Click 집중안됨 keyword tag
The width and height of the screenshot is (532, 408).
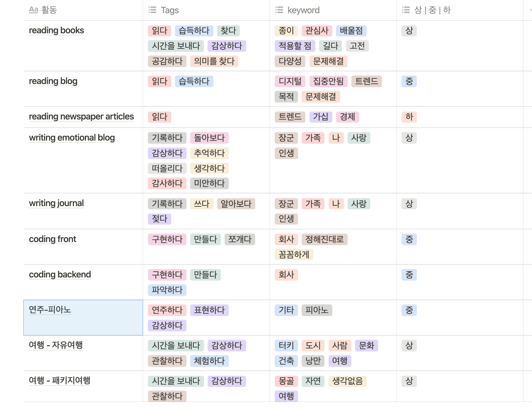pyautogui.click(x=328, y=81)
